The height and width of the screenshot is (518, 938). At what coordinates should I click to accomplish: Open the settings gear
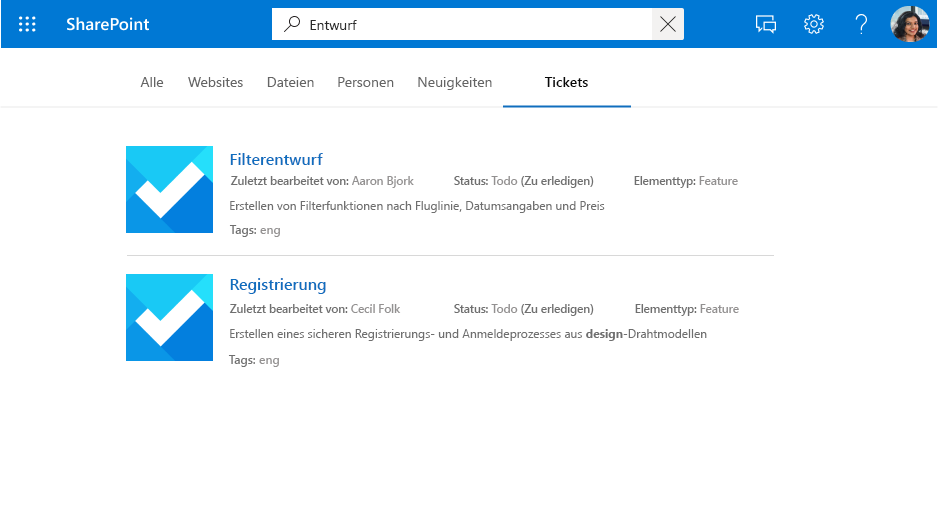[x=814, y=24]
